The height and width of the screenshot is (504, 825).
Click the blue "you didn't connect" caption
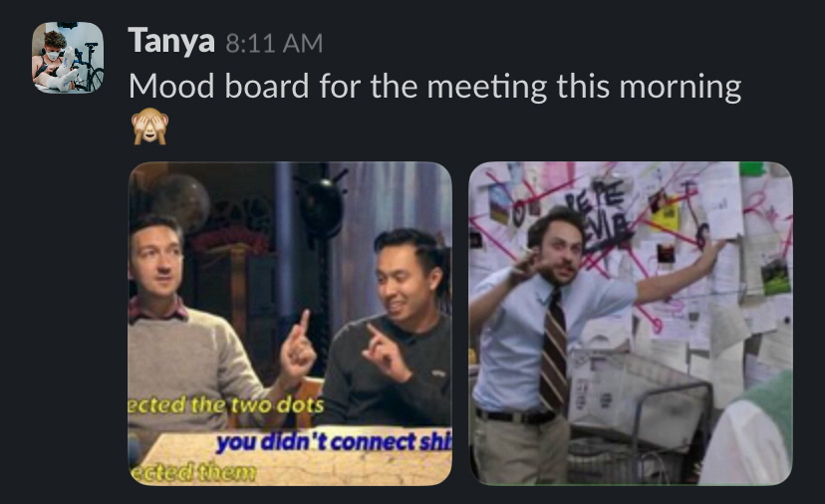334,442
